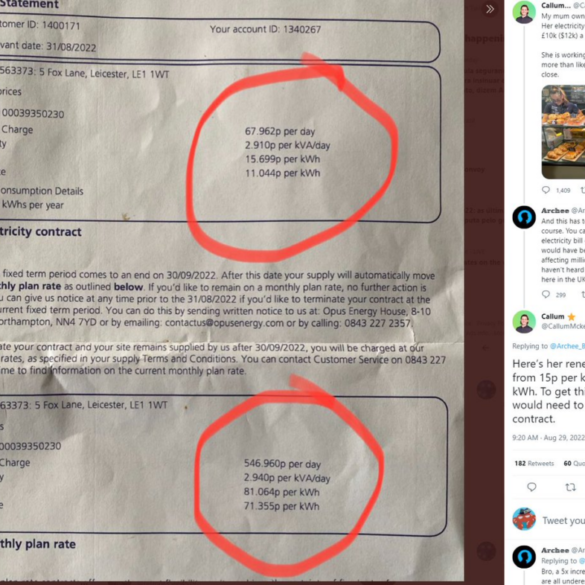Viewport: 585px width, 585px height.
Task: Open the 182 Retweets list
Action: coord(534,463)
